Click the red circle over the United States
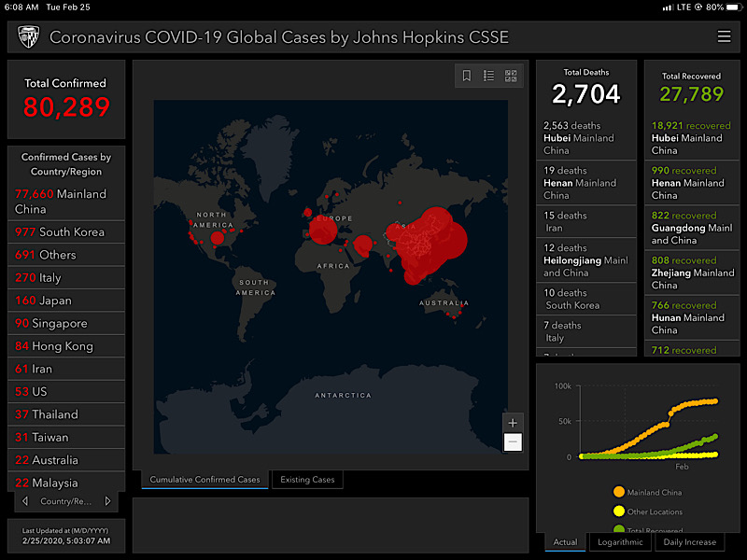 pyautogui.click(x=218, y=238)
